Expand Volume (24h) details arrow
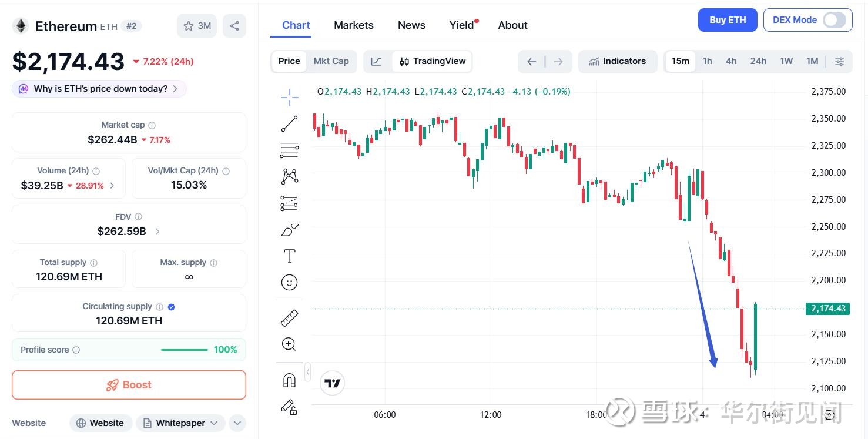 coord(112,186)
